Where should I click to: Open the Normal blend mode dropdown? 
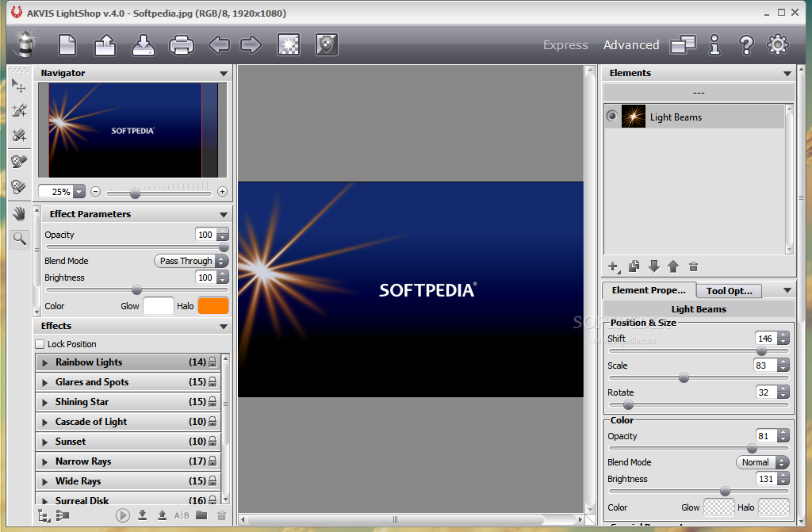762,462
